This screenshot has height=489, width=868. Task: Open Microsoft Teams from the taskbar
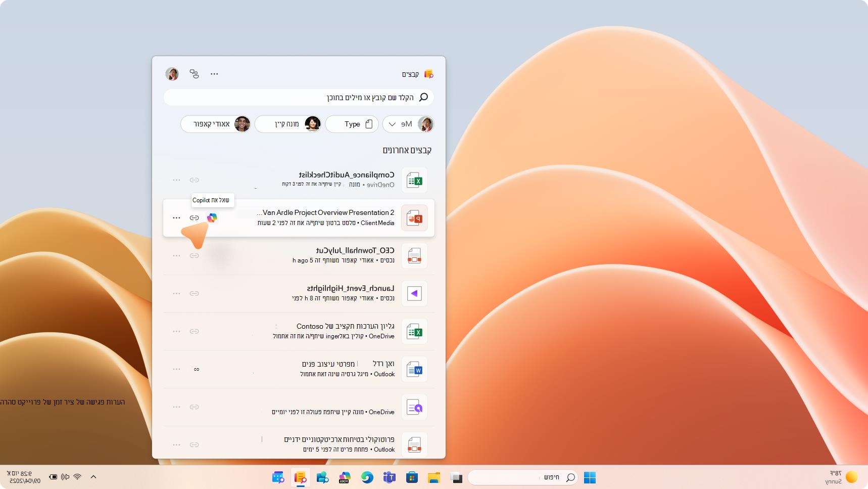tap(390, 477)
